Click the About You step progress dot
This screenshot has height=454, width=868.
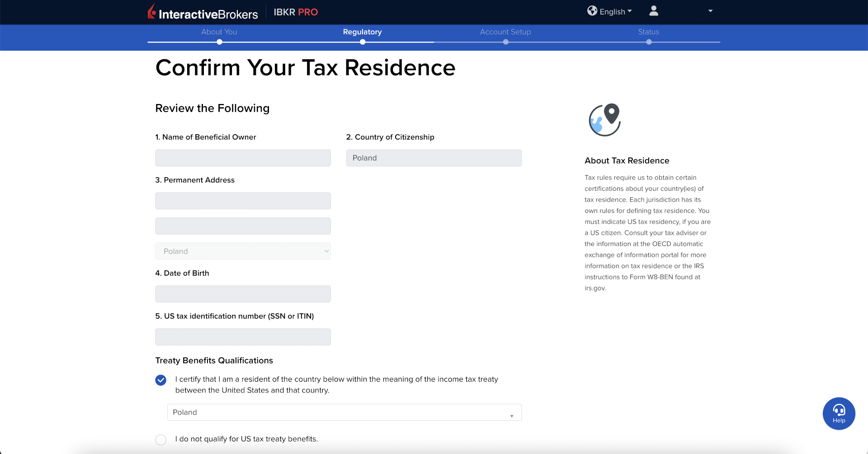(x=219, y=42)
